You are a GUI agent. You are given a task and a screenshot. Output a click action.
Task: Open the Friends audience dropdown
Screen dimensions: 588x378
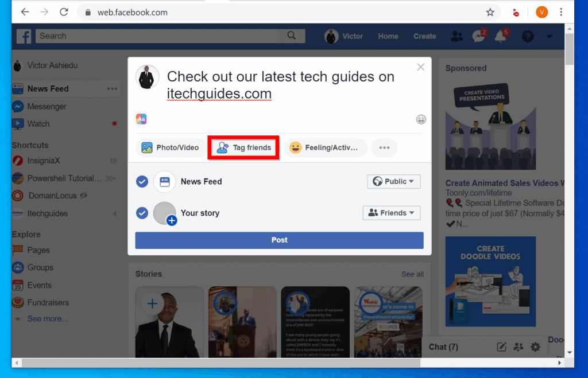392,213
